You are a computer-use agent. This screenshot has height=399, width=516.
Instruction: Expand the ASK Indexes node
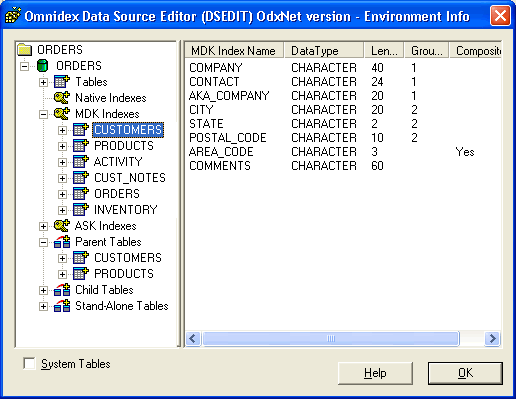click(43, 226)
